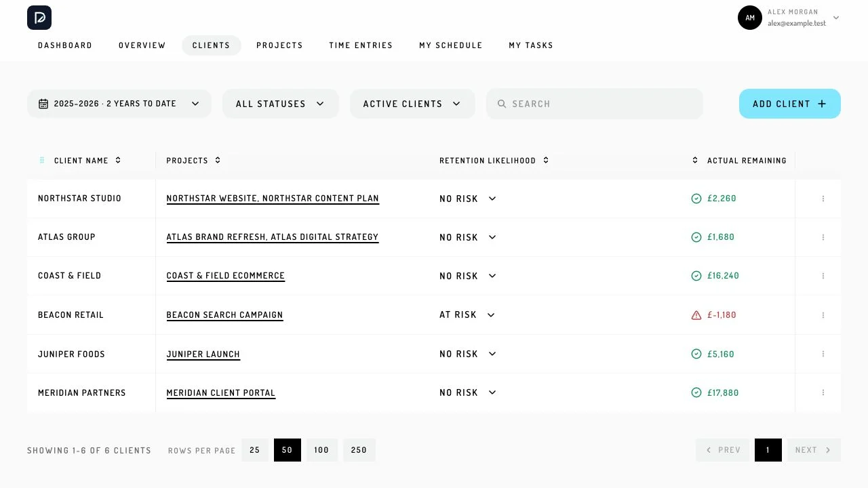
Task: Navigate to the My Tasks tab
Action: (x=531, y=45)
